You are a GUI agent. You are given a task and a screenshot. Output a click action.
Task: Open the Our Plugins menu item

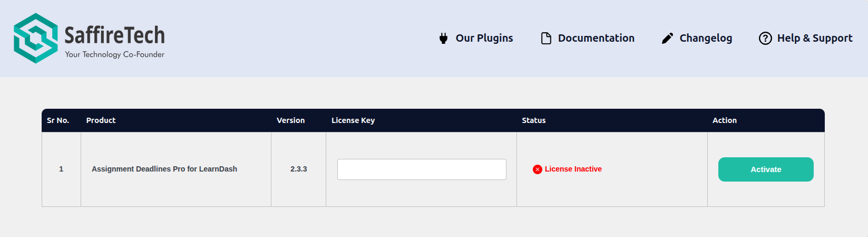point(484,38)
